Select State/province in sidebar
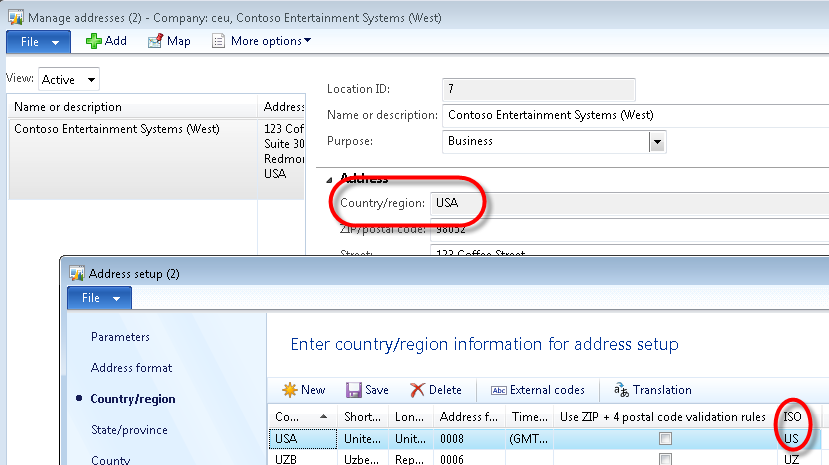 pyautogui.click(x=129, y=430)
